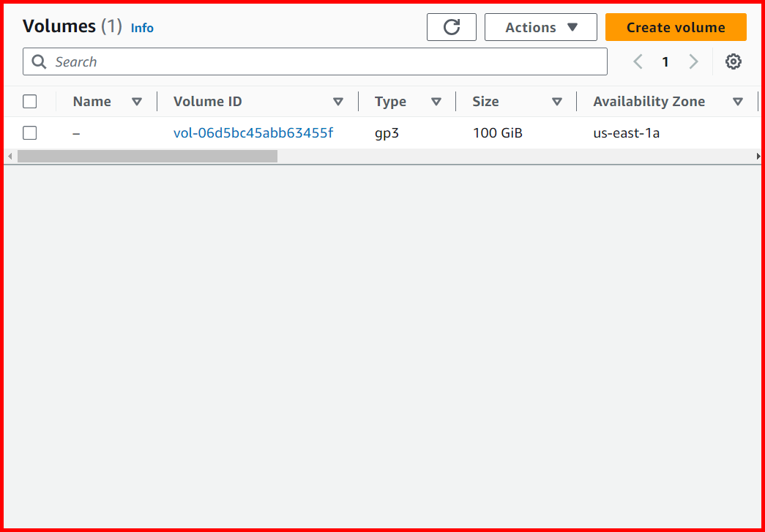Select the vol-06d5bc45abb63455f row checkbox

[x=30, y=132]
